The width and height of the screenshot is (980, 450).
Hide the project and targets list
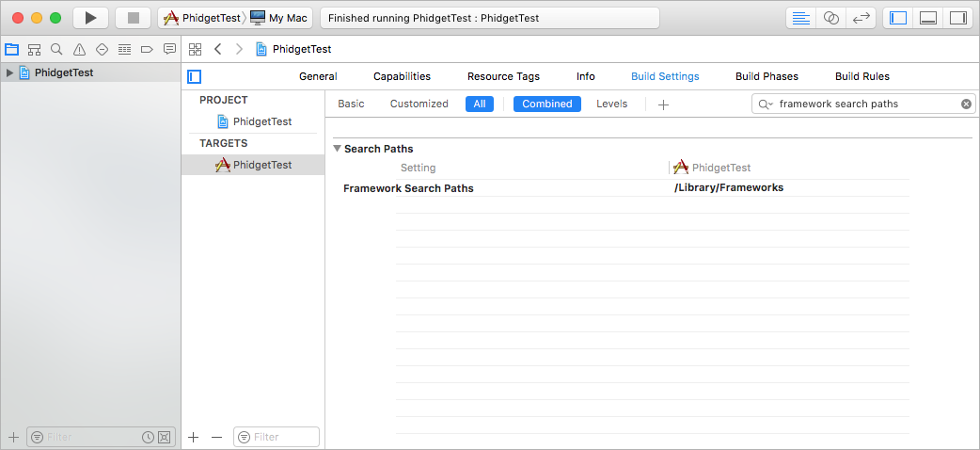tap(195, 76)
